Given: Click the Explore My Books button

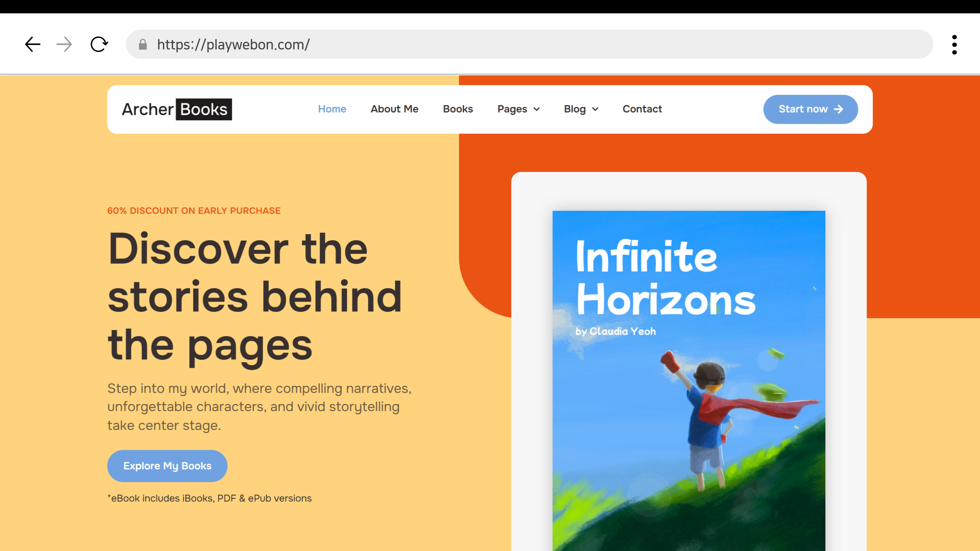Looking at the screenshot, I should [x=167, y=466].
